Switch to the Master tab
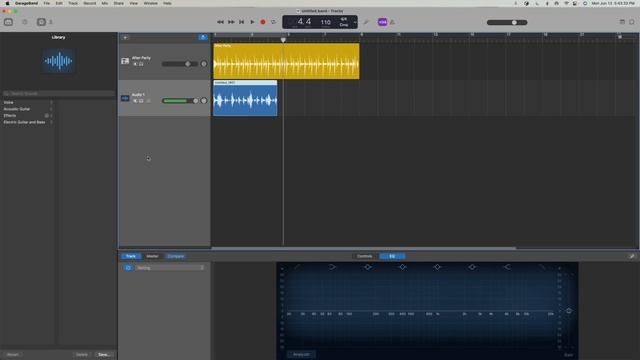640x360 pixels. [x=152, y=256]
